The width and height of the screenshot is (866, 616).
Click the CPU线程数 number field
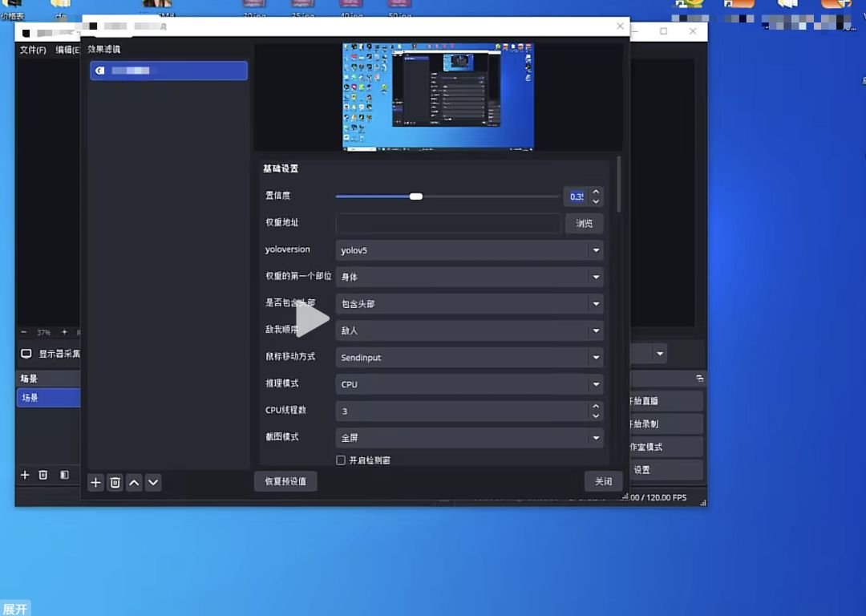[x=463, y=411]
